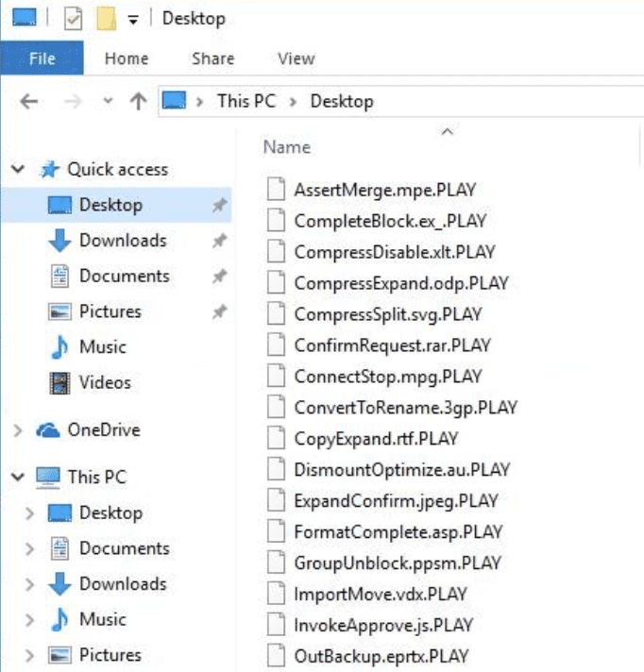This screenshot has width=644, height=672.
Task: Click the Properties icon in title bar
Action: 74,19
